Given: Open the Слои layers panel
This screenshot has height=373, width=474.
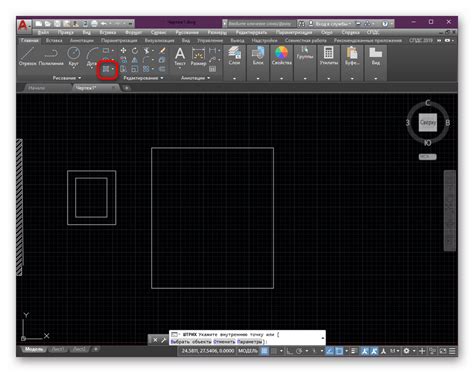Looking at the screenshot, I should [x=234, y=55].
